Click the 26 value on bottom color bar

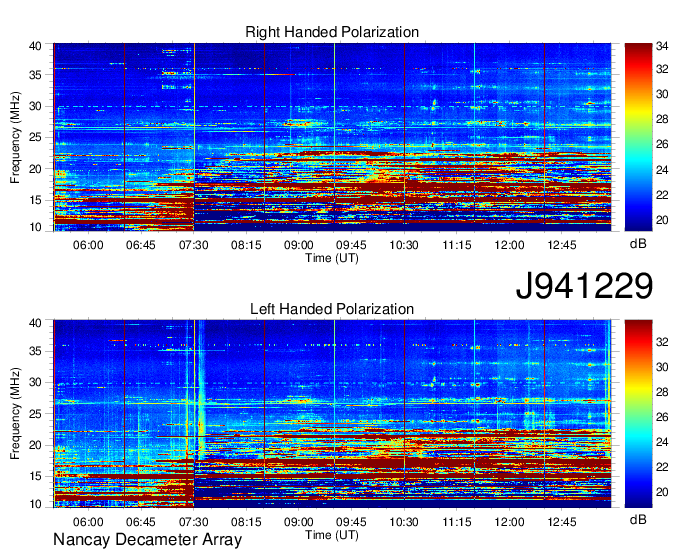662,417
